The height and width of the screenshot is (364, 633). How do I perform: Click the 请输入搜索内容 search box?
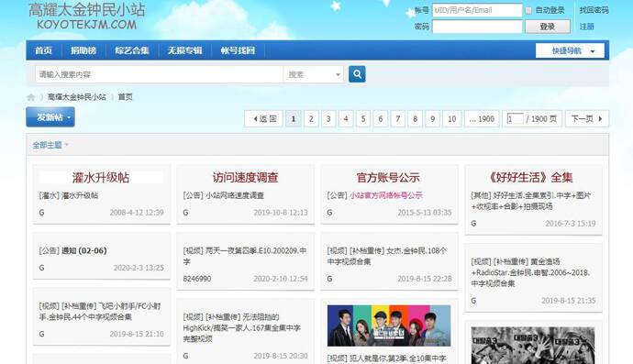tap(159, 74)
